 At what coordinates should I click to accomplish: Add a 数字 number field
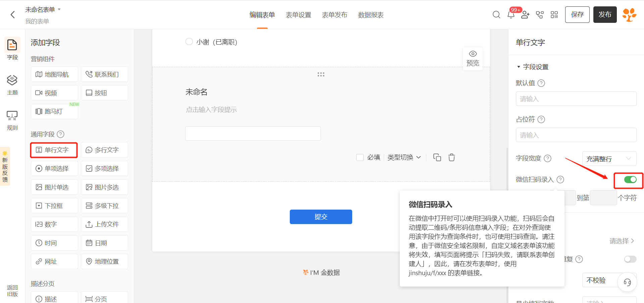[54, 224]
